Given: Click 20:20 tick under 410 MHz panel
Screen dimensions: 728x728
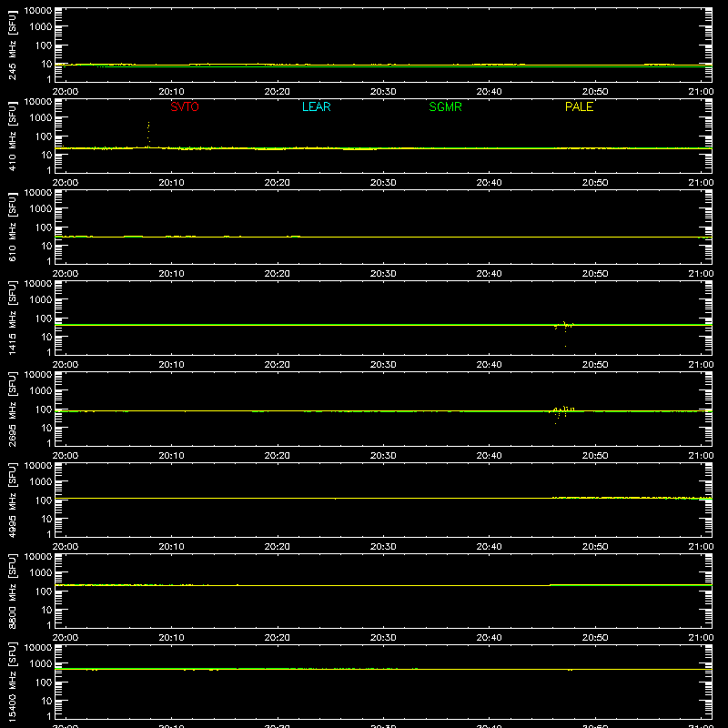Looking at the screenshot, I should pyautogui.click(x=278, y=183).
